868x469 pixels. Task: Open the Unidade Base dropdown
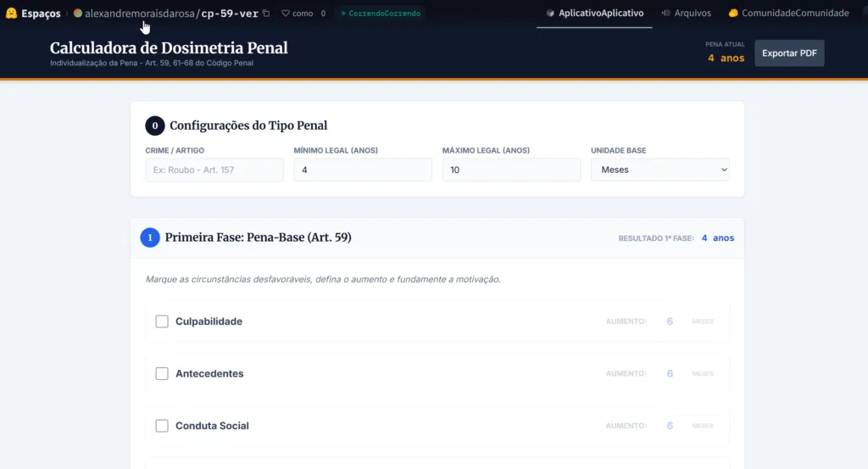coord(659,170)
